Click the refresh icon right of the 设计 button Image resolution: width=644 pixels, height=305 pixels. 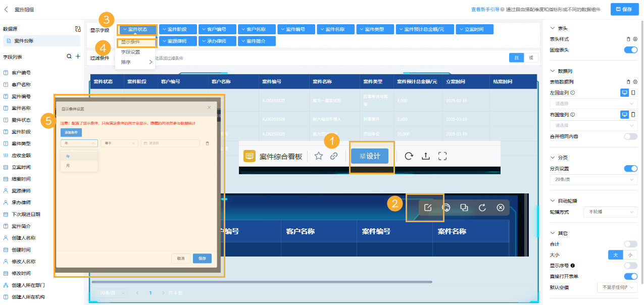coord(408,156)
